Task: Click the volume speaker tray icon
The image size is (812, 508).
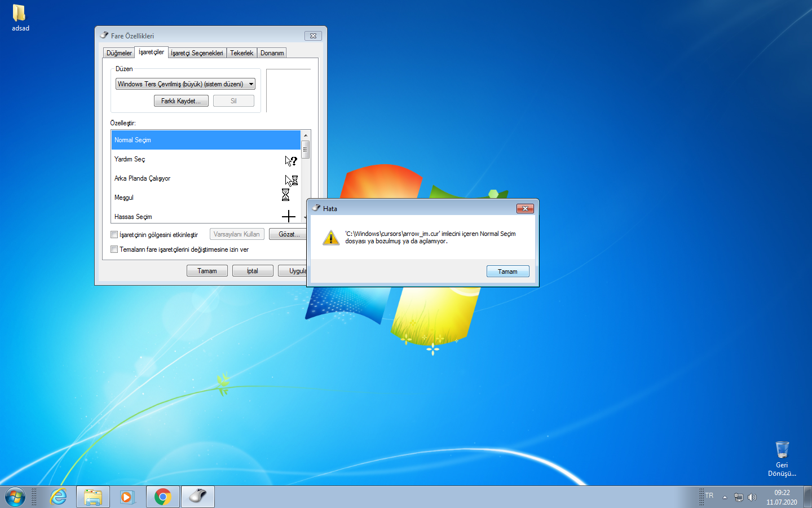Action: [752, 497]
